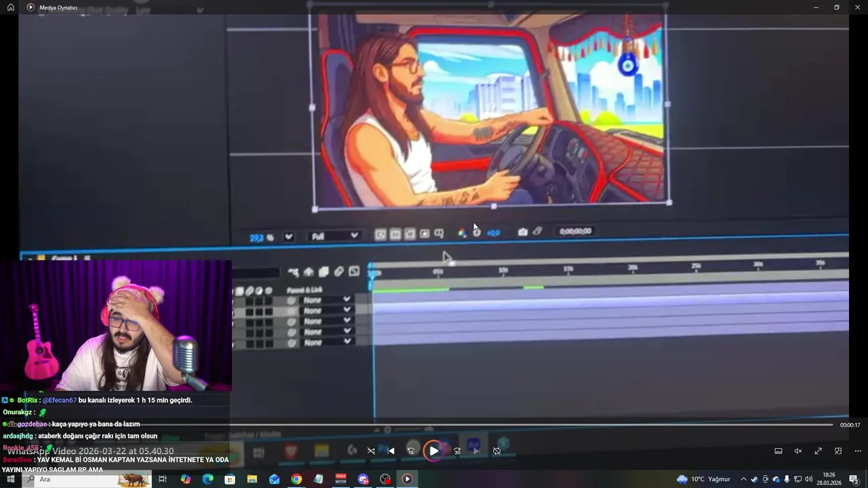The height and width of the screenshot is (488, 868).
Task: Open File Explorer from taskbar
Action: click(252, 479)
